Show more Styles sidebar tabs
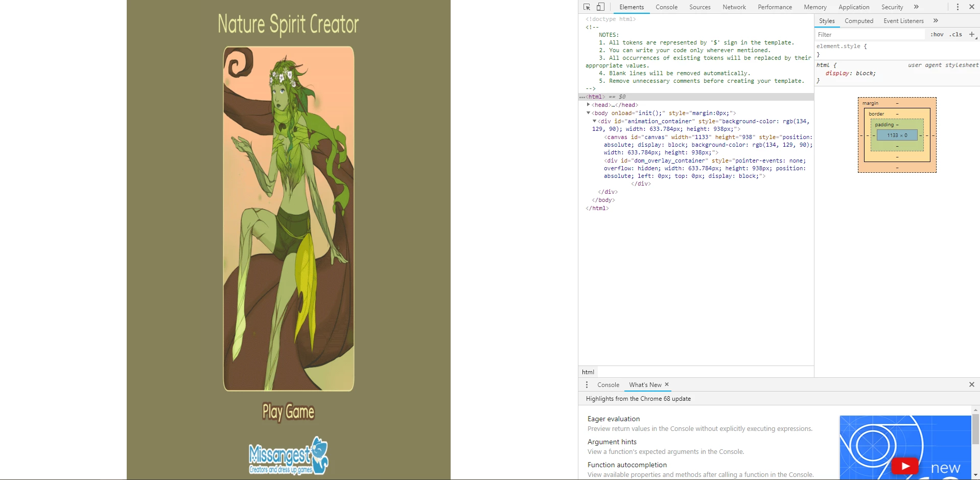980x480 pixels. (936, 21)
